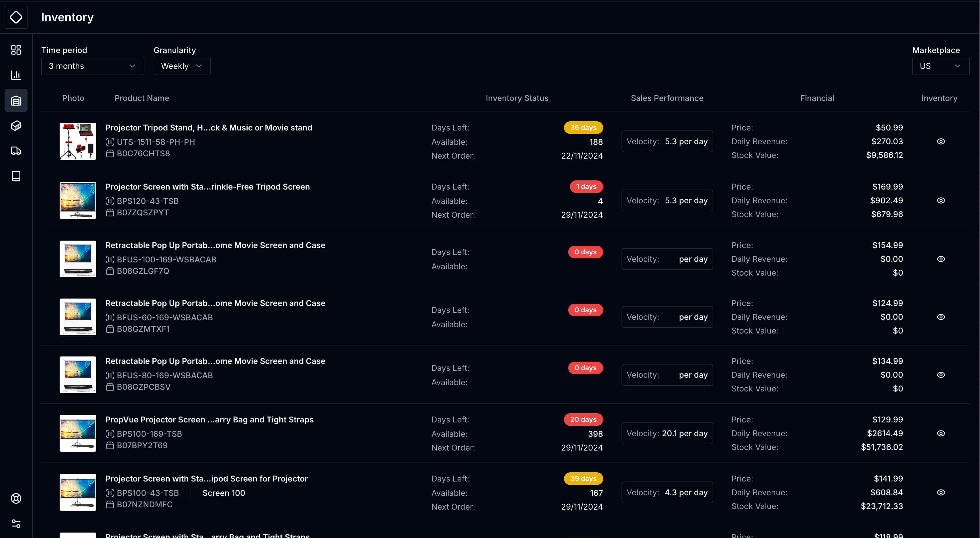
Task: Click the Sales Performance column header
Action: pyautogui.click(x=667, y=98)
